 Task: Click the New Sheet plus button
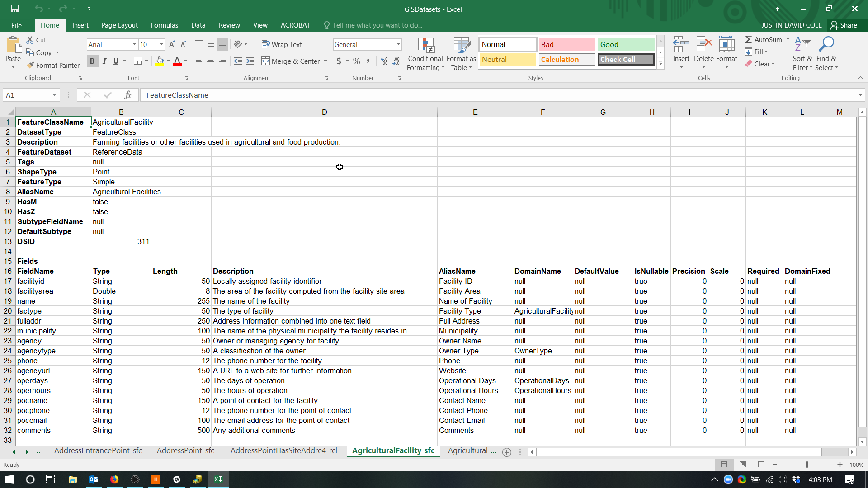(x=506, y=452)
